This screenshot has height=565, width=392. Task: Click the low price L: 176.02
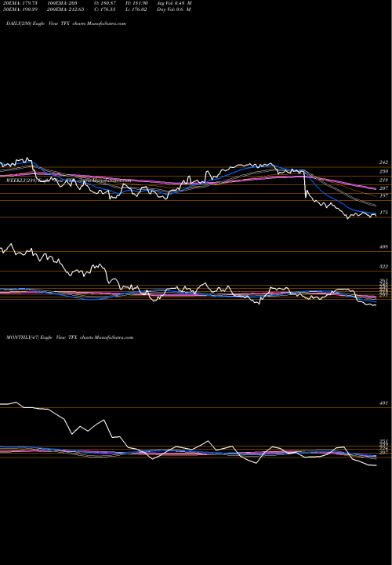[x=136, y=9]
